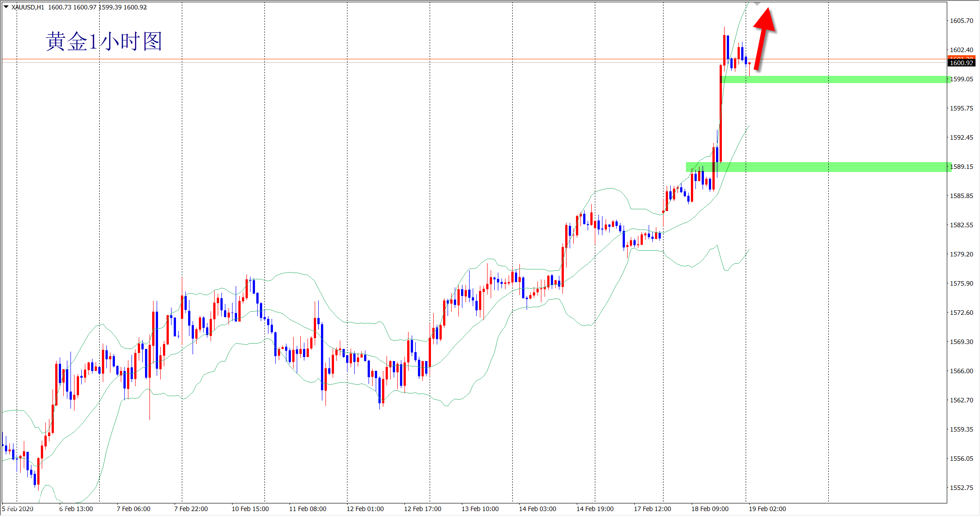Viewport: 980px width, 516px height.
Task: Click the 14 Feb 19:00 time label
Action: [595, 509]
